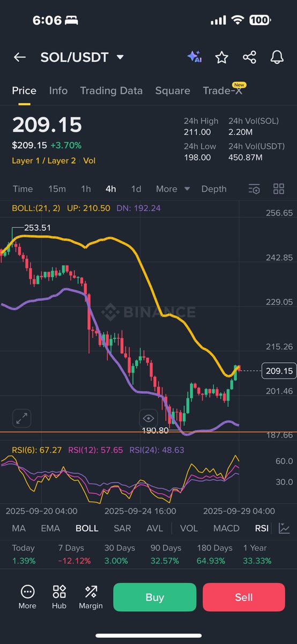Viewport: 297px width, 644px height.
Task: Tap the 24h High 211.00 value
Action: click(197, 131)
